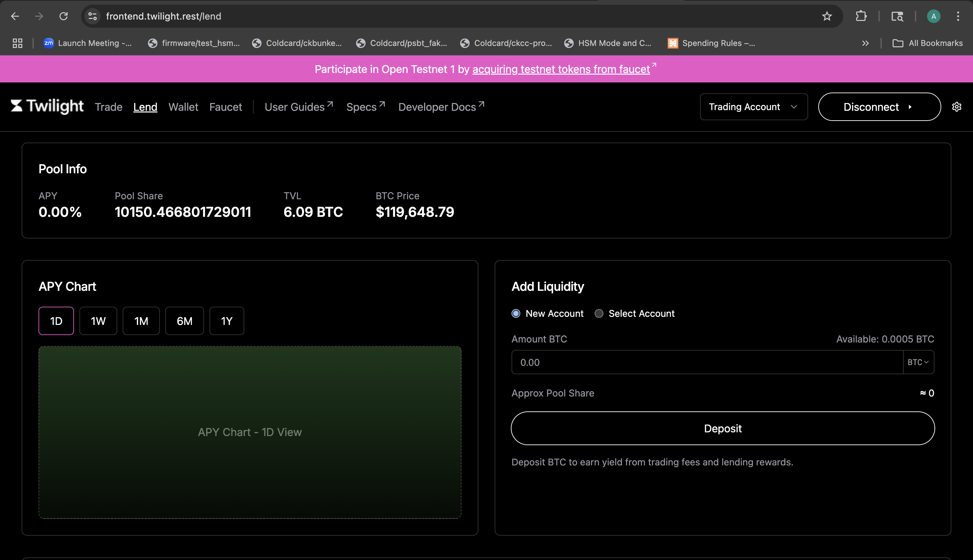Viewport: 973px width, 560px height.
Task: Bookmark page with star icon
Action: (x=826, y=16)
